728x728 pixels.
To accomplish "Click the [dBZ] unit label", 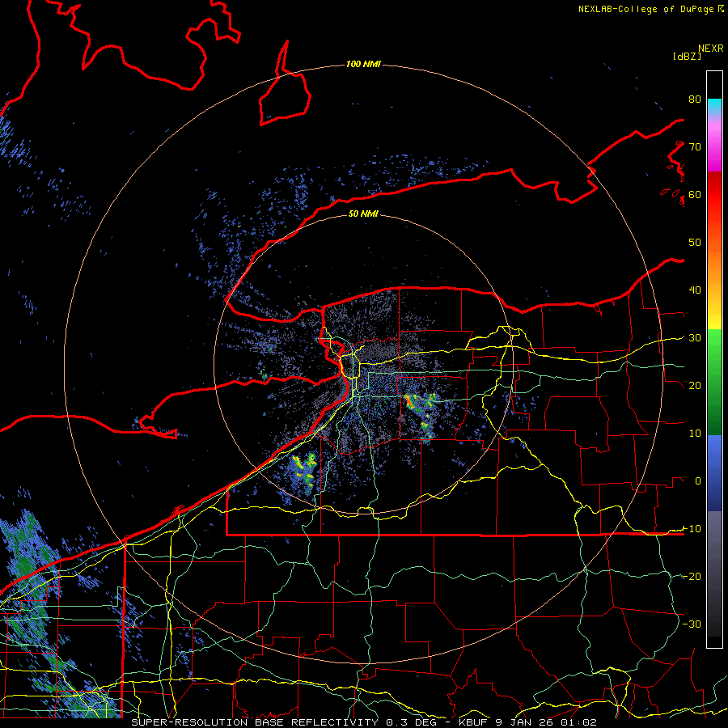I will pos(687,56).
